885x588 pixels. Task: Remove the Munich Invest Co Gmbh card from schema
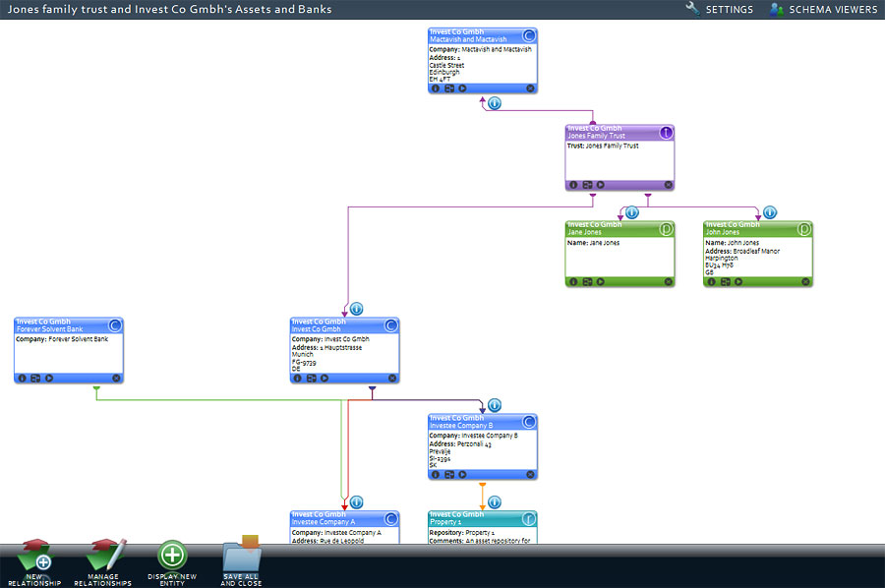pos(392,379)
